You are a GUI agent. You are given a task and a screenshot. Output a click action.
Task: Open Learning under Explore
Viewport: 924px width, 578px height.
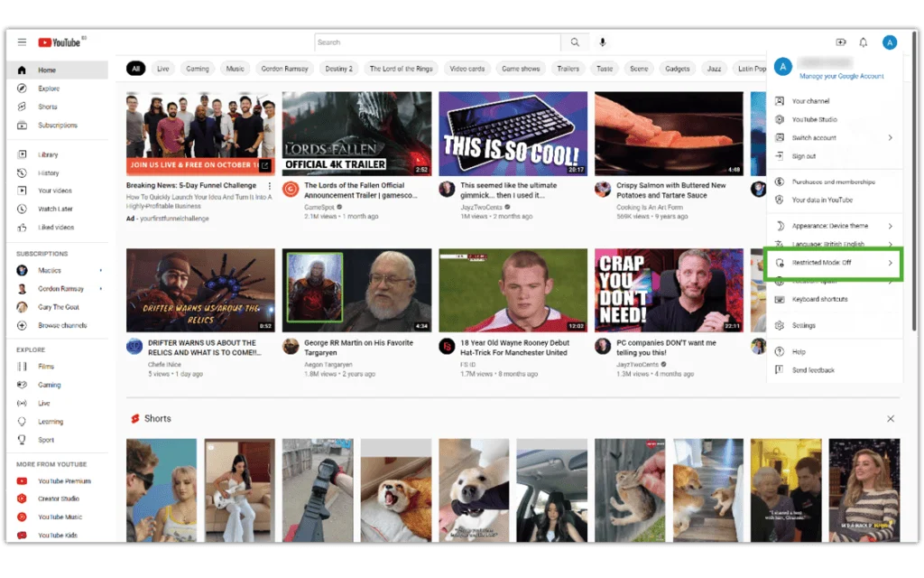[x=58, y=422]
